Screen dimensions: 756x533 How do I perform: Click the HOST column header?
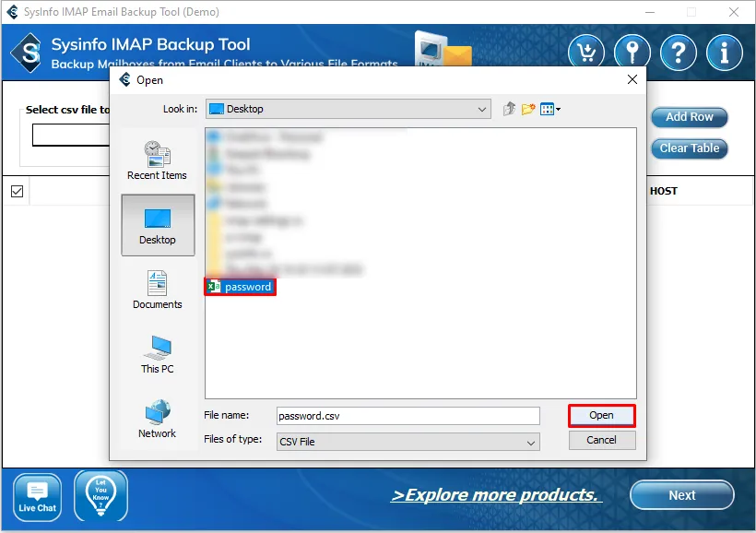tap(664, 191)
